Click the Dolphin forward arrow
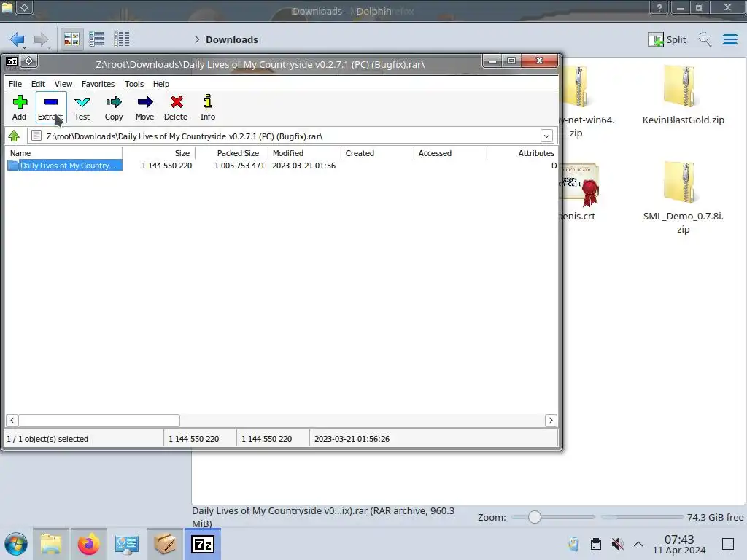 coord(42,39)
